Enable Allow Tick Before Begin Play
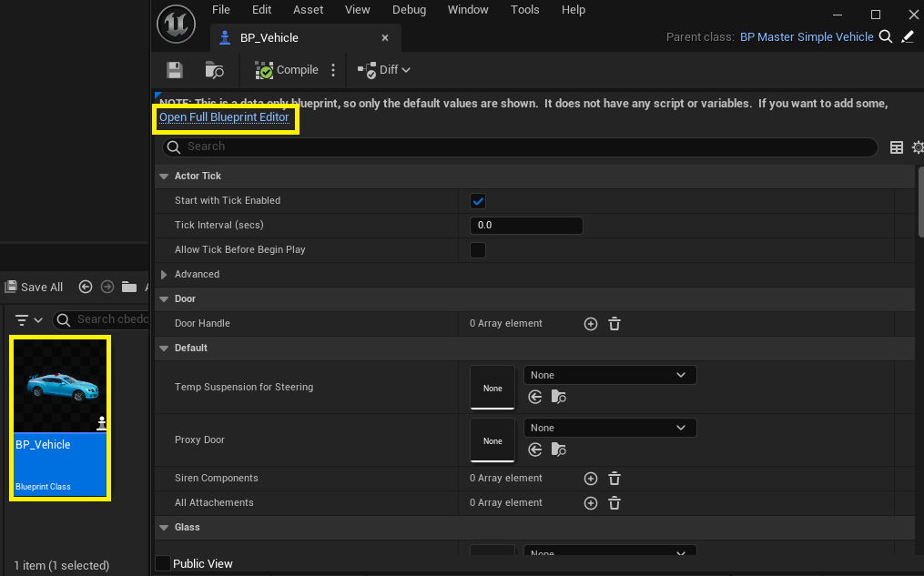The height and width of the screenshot is (576, 924). pyautogui.click(x=478, y=250)
